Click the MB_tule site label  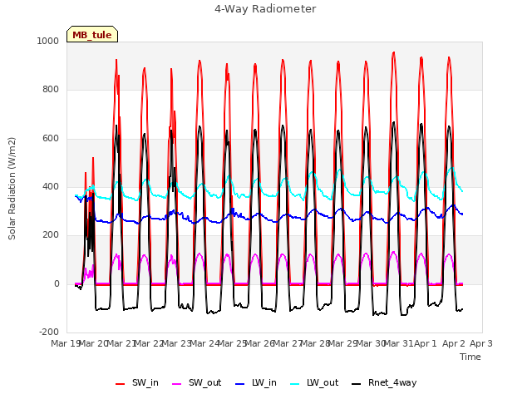(92, 34)
